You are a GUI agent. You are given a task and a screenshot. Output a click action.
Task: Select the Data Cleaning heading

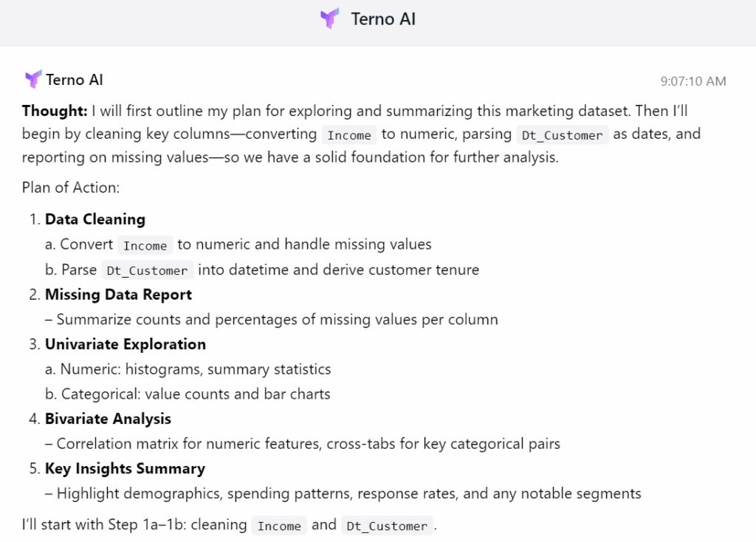[95, 219]
